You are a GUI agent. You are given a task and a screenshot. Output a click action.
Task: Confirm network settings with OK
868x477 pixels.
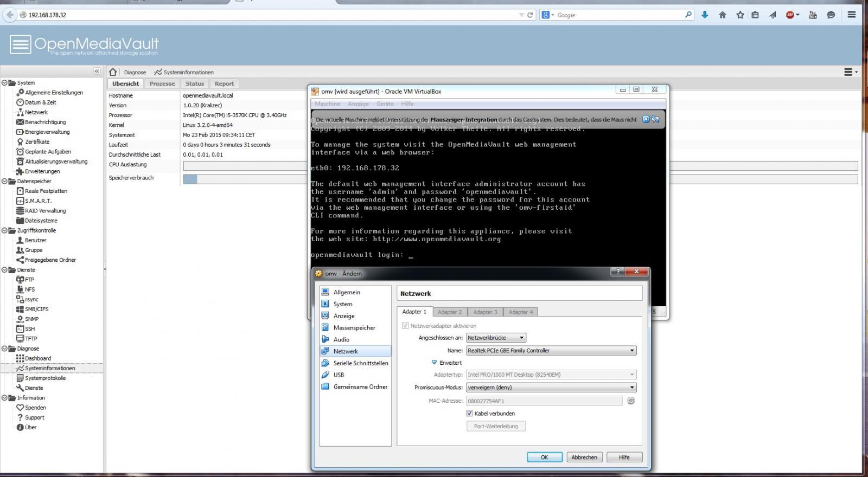pos(544,457)
